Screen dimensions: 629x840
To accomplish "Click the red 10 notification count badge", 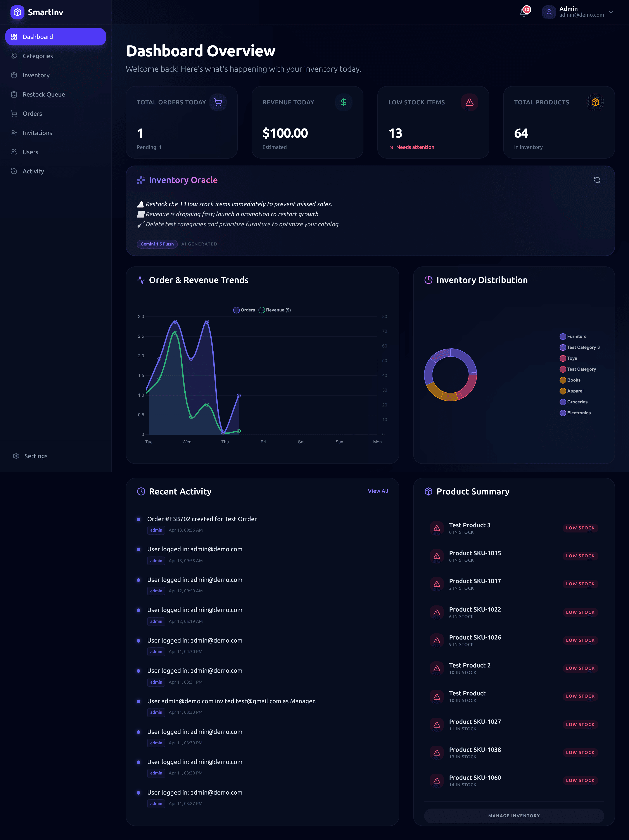I will click(526, 9).
